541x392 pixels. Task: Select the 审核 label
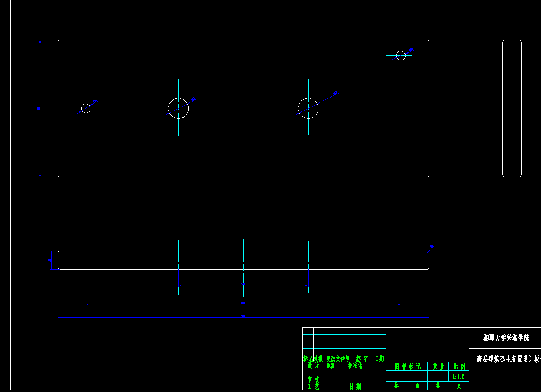[313, 379]
